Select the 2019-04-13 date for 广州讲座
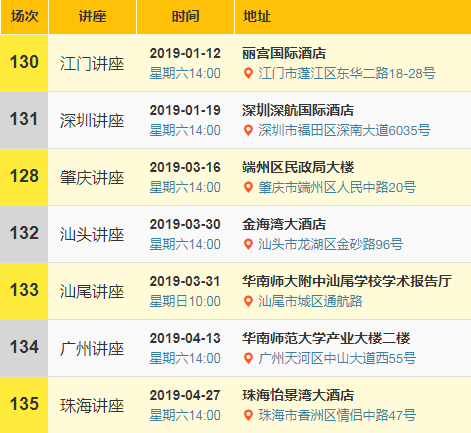Viewport: 471px width, 433px height. [185, 338]
